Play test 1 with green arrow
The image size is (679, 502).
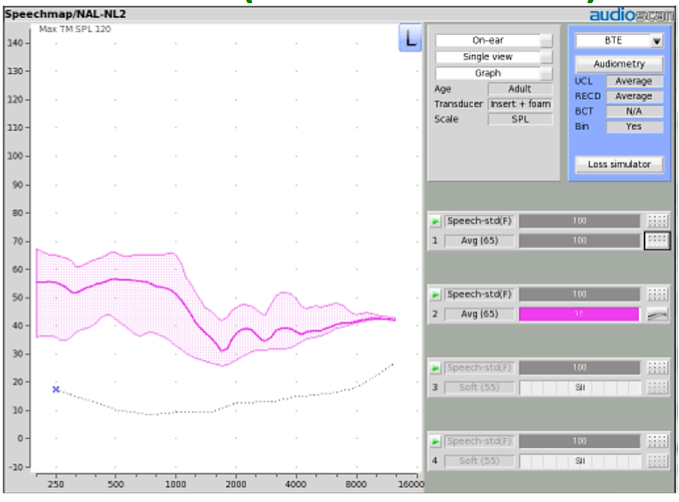tap(435, 221)
